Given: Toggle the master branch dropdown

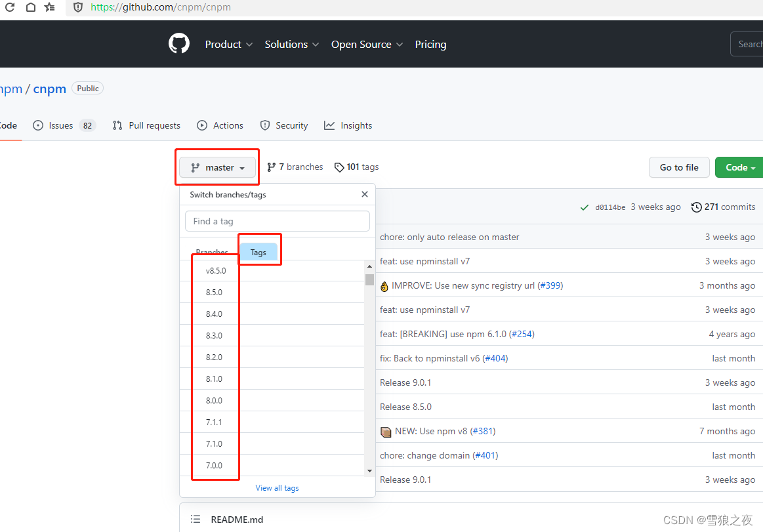Looking at the screenshot, I should tap(218, 167).
